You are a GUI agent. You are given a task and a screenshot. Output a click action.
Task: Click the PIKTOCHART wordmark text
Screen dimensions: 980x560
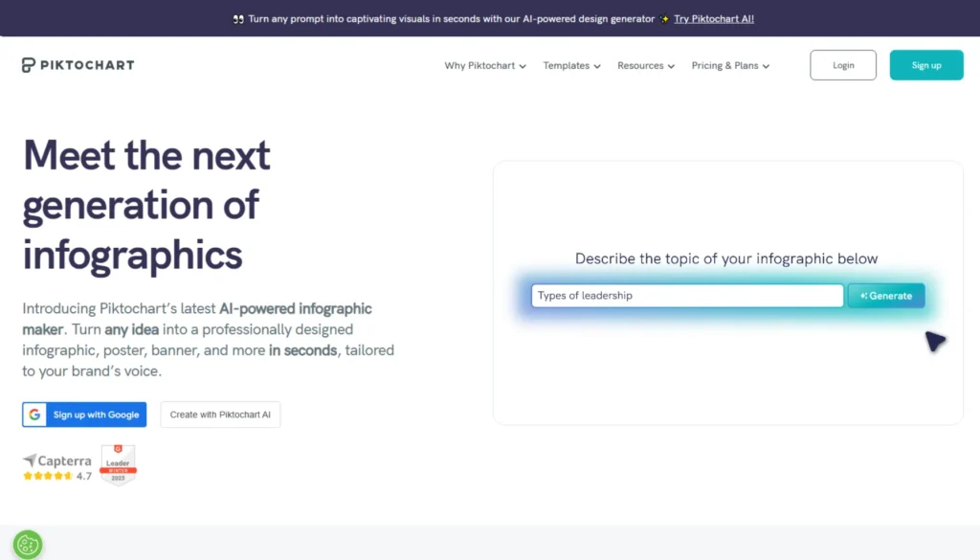[87, 65]
